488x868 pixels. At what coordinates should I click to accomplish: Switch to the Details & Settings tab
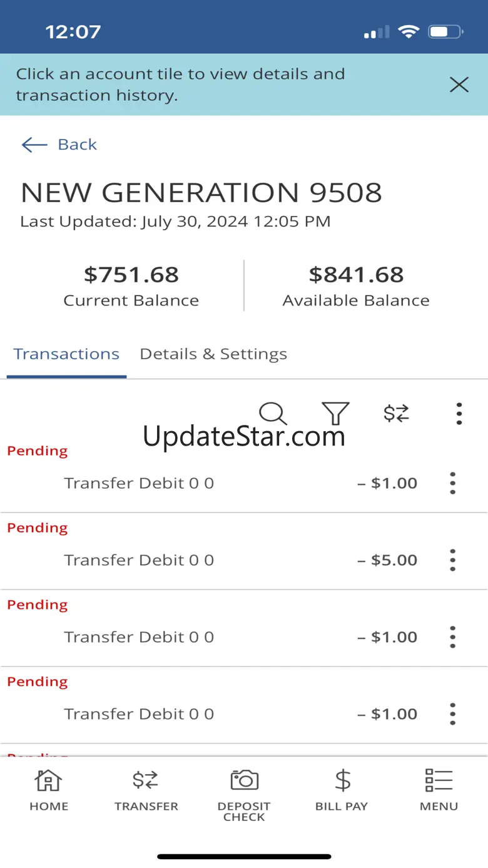pyautogui.click(x=213, y=354)
